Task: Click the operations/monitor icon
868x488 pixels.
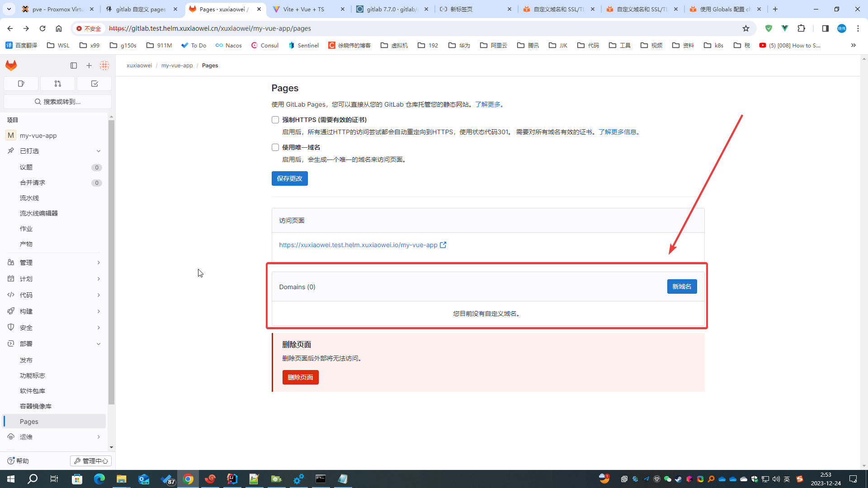Action: (11, 437)
